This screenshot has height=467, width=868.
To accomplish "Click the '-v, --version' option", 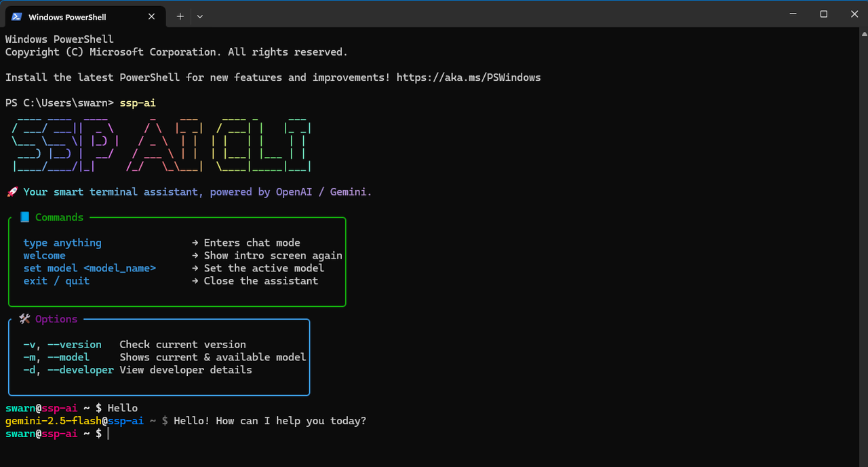I will tap(62, 345).
